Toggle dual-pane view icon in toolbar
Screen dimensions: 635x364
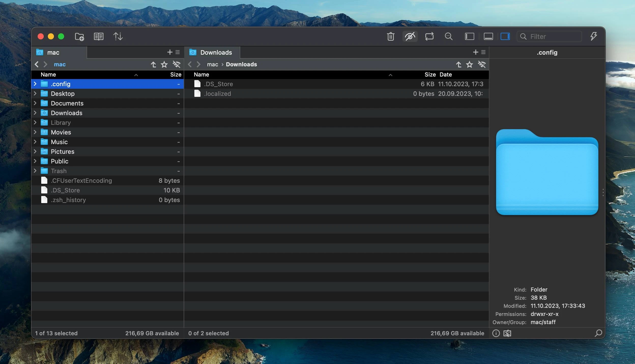coord(98,37)
